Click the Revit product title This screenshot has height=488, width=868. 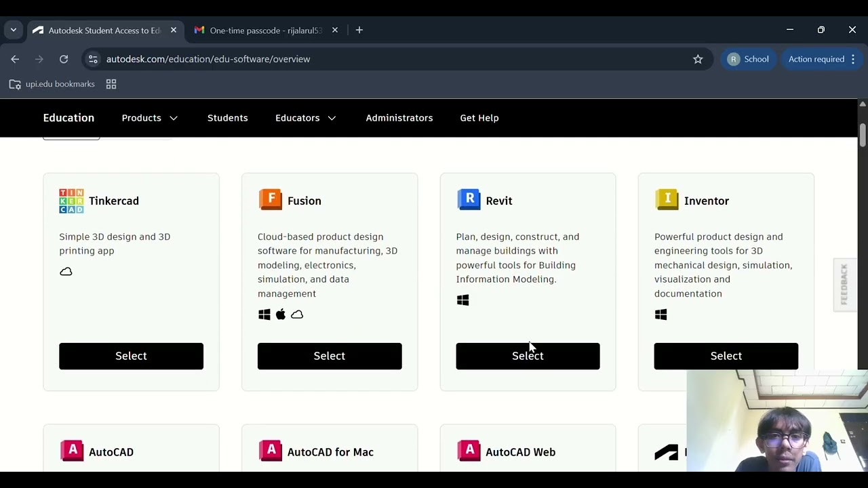click(x=499, y=201)
